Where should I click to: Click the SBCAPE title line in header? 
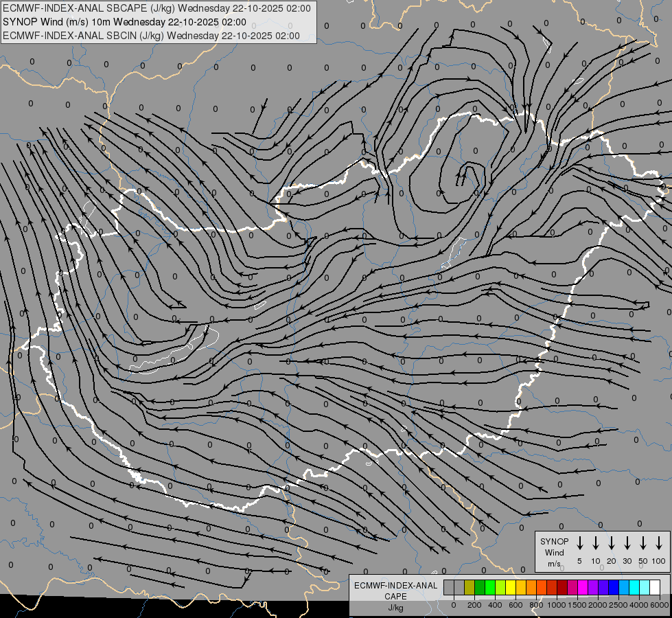157,8
